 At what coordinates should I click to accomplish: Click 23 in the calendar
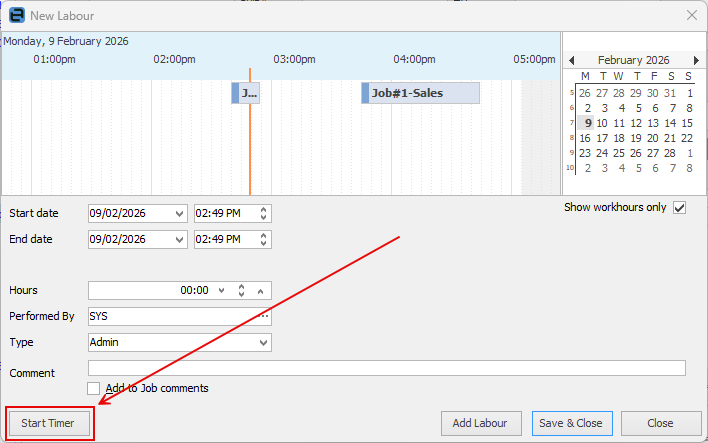pos(585,153)
